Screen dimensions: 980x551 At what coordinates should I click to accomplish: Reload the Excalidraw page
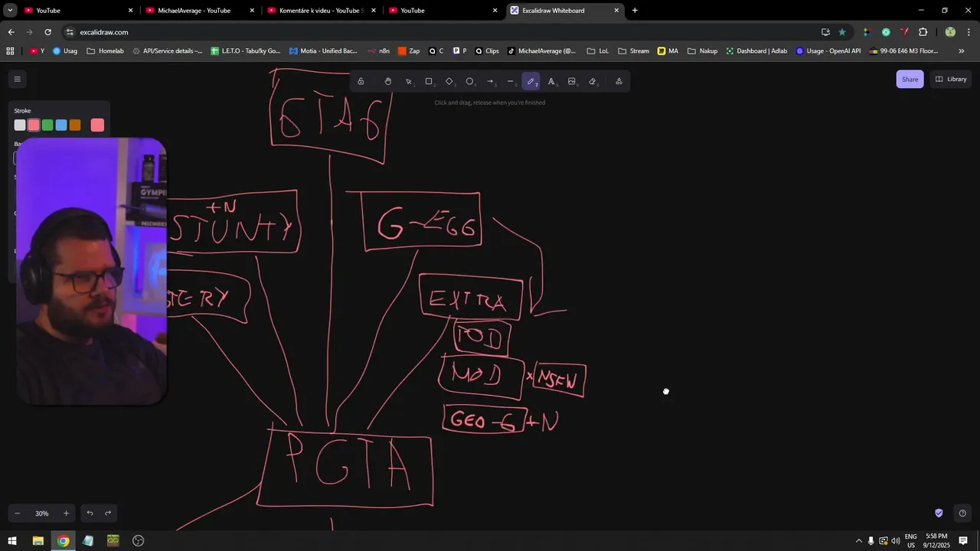pyautogui.click(x=47, y=32)
